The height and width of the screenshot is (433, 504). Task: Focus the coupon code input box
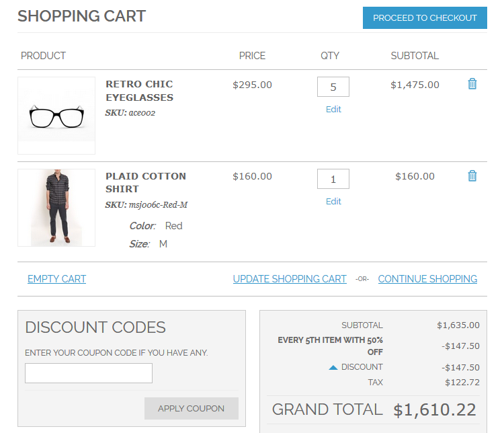89,373
